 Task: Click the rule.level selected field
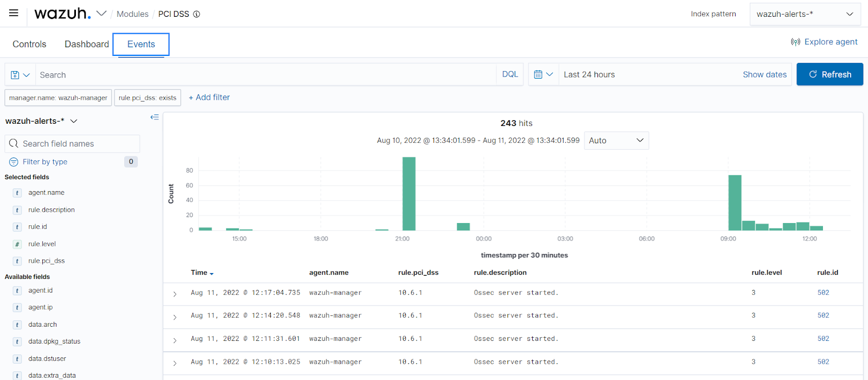(x=42, y=244)
